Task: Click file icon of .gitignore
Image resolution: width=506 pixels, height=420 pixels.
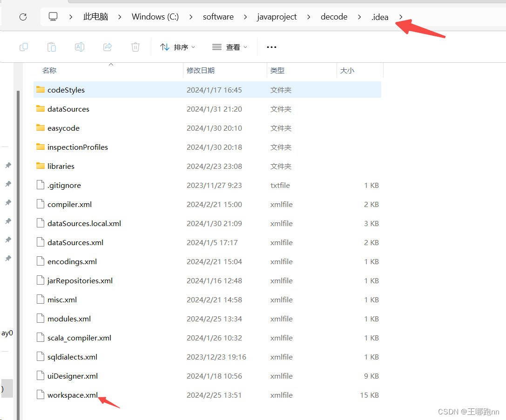Action: [x=40, y=185]
